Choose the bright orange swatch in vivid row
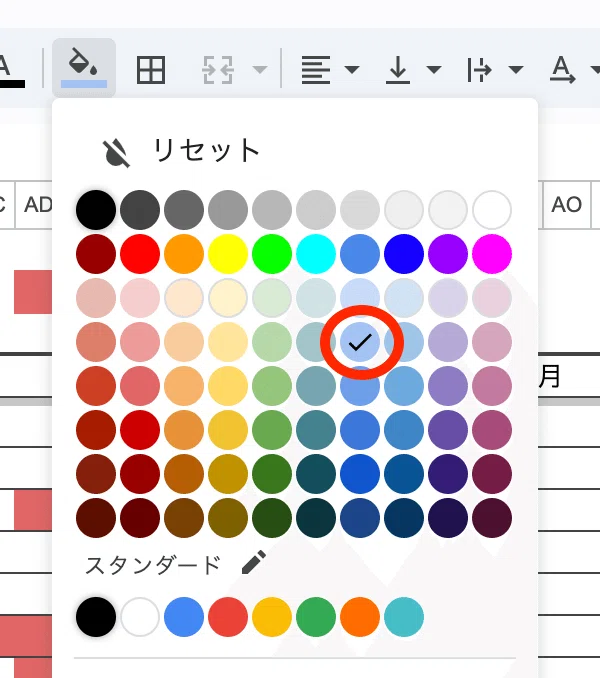Viewport: 600px width, 678px height. 184,254
